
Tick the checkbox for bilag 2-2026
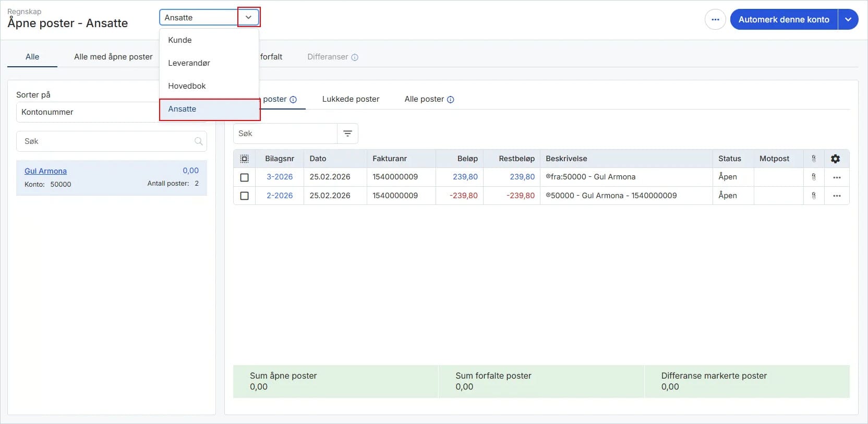click(x=244, y=196)
